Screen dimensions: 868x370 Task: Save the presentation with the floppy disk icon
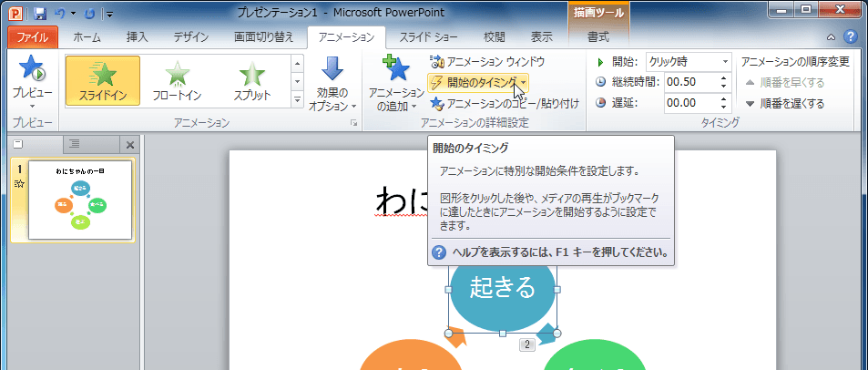(x=40, y=14)
